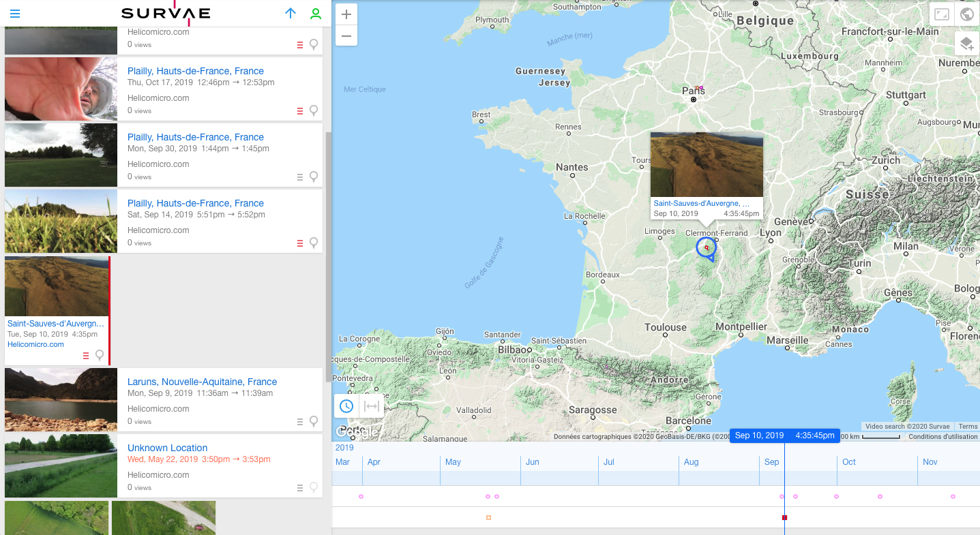Toggle fullscreen map view
This screenshot has height=535, width=980.
point(942,14)
